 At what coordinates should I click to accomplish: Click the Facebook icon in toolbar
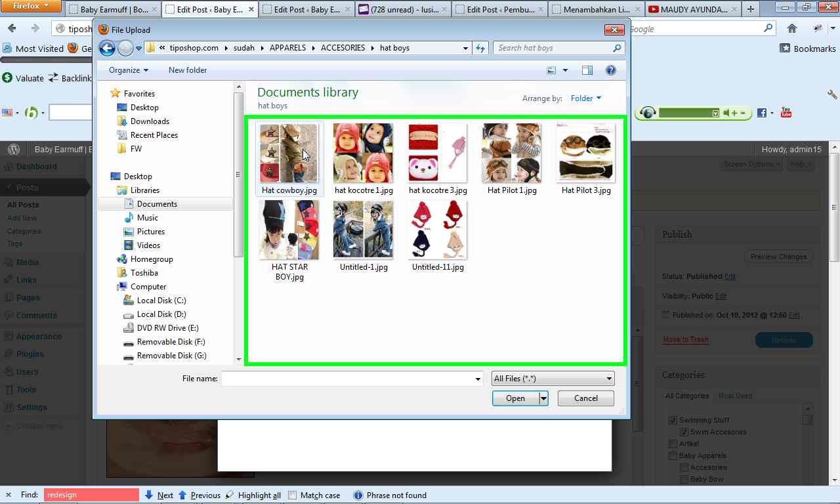pos(761,113)
